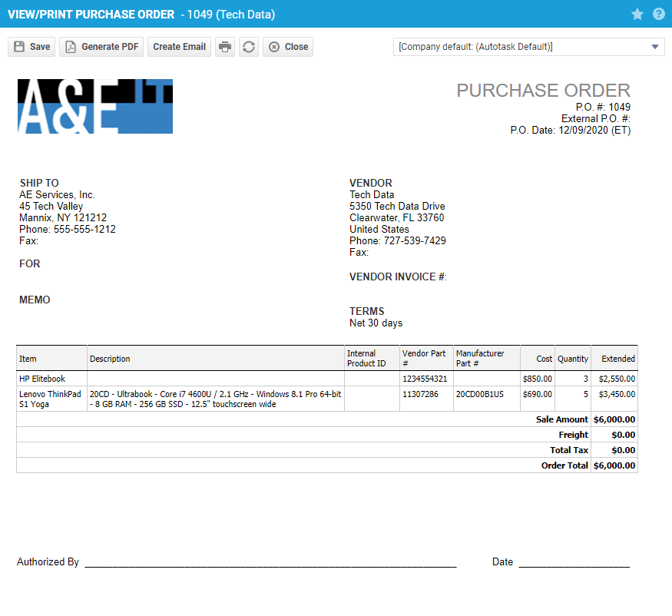Click the 20CD Ultrabook description cell
The image size is (672, 616).
pos(216,399)
